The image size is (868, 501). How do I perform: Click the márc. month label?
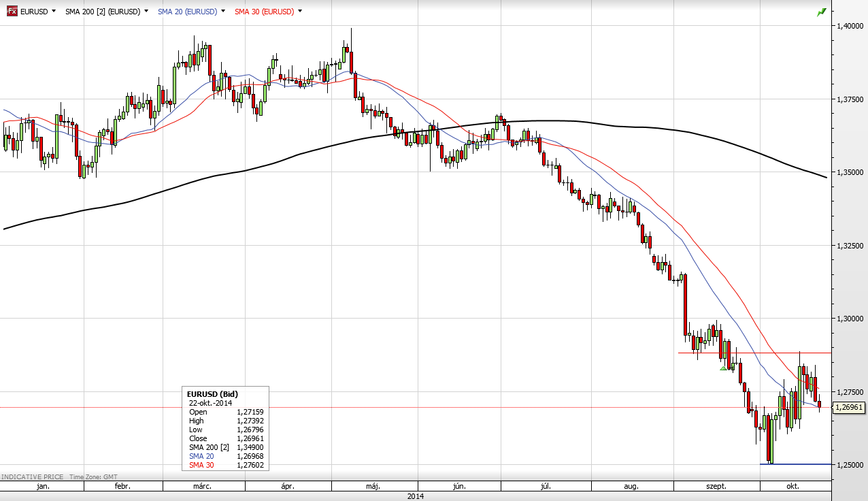click(202, 486)
